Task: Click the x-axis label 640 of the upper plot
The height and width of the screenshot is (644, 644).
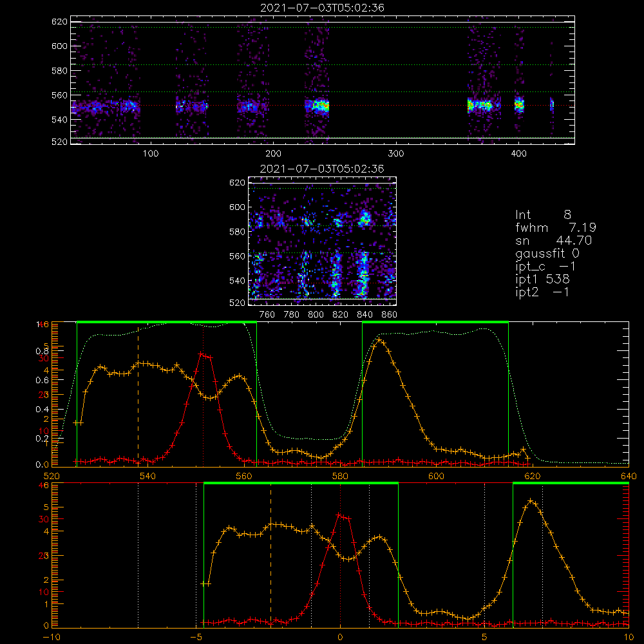Action: [x=629, y=476]
